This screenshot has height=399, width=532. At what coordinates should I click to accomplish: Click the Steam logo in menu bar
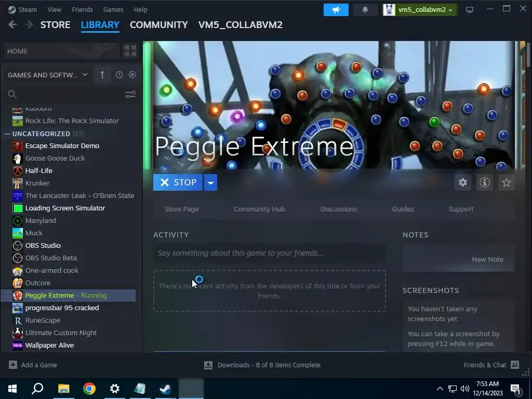tap(12, 9)
